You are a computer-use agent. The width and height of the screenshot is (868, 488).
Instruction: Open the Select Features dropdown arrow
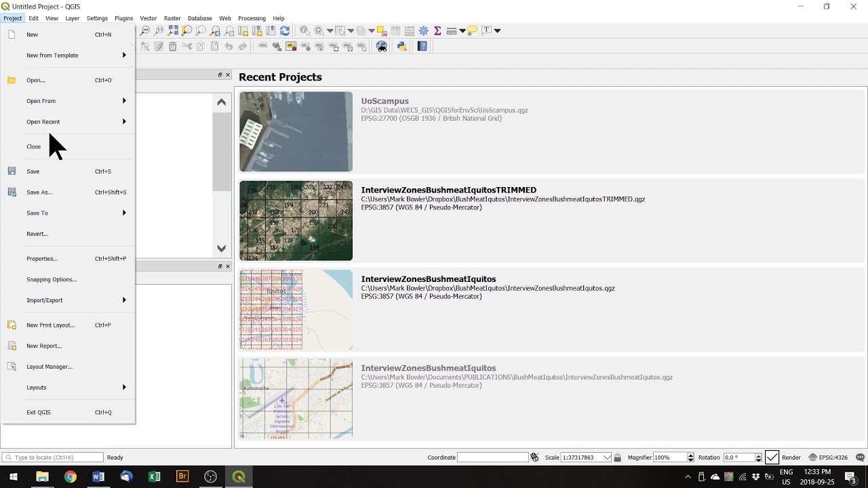click(351, 30)
